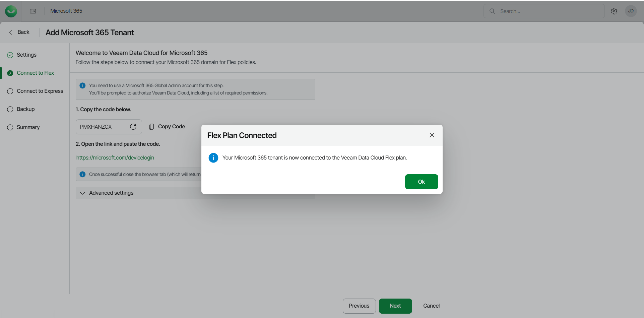The height and width of the screenshot is (318, 644).
Task: Open the microsoft.com/devicelogin link
Action: (115, 157)
